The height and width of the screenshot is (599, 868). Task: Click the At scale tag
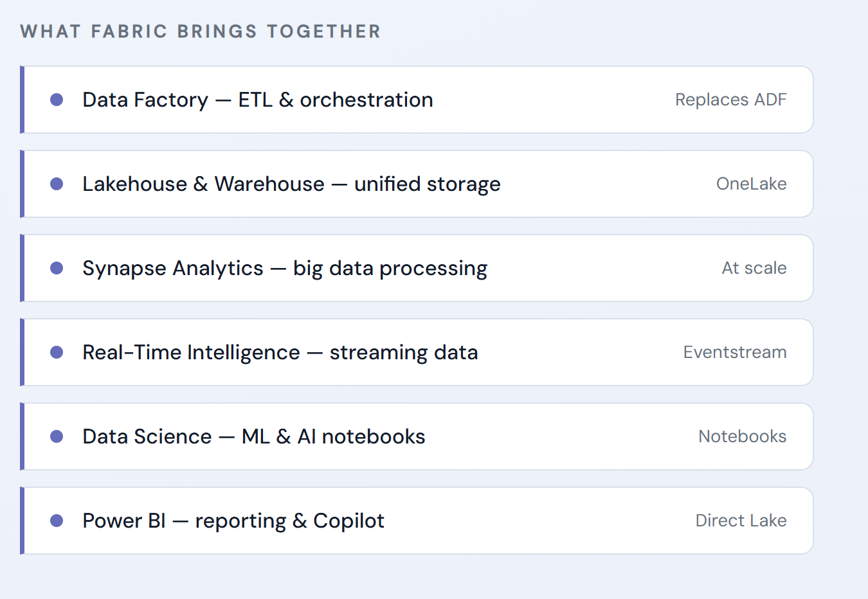click(x=754, y=268)
